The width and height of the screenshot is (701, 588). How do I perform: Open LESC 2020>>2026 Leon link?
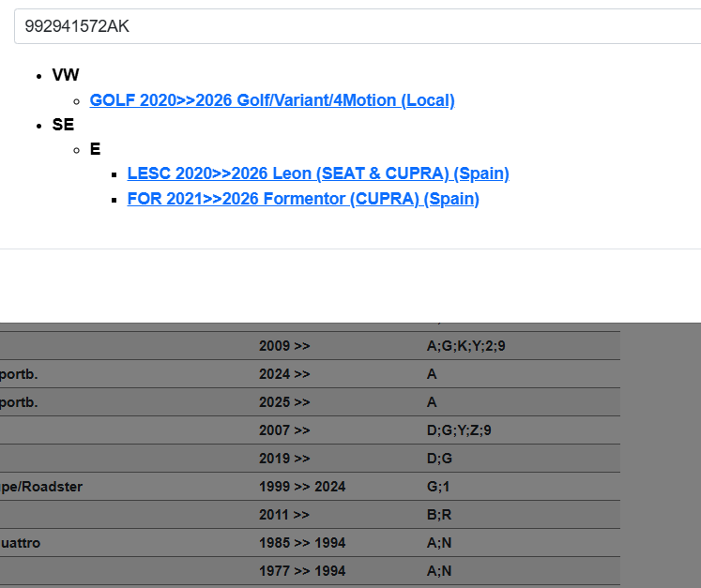[318, 173]
